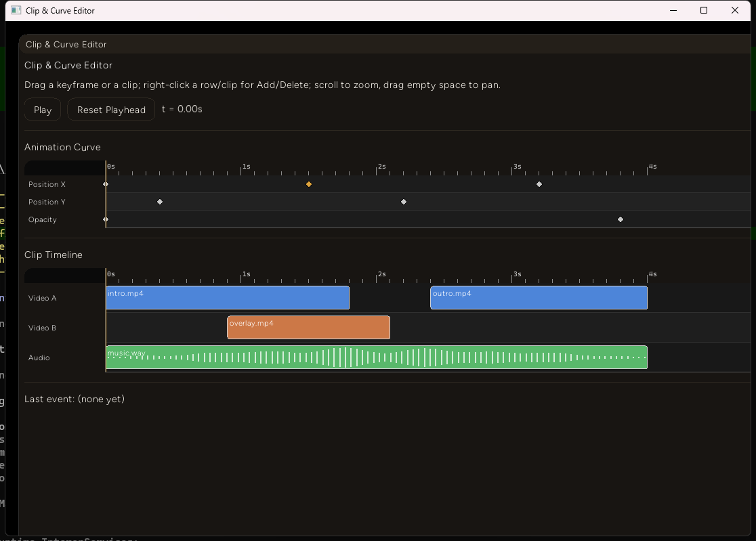Select the overlay.mp4 clip on Video B
Viewport: 756px width, 541px height.
309,328
